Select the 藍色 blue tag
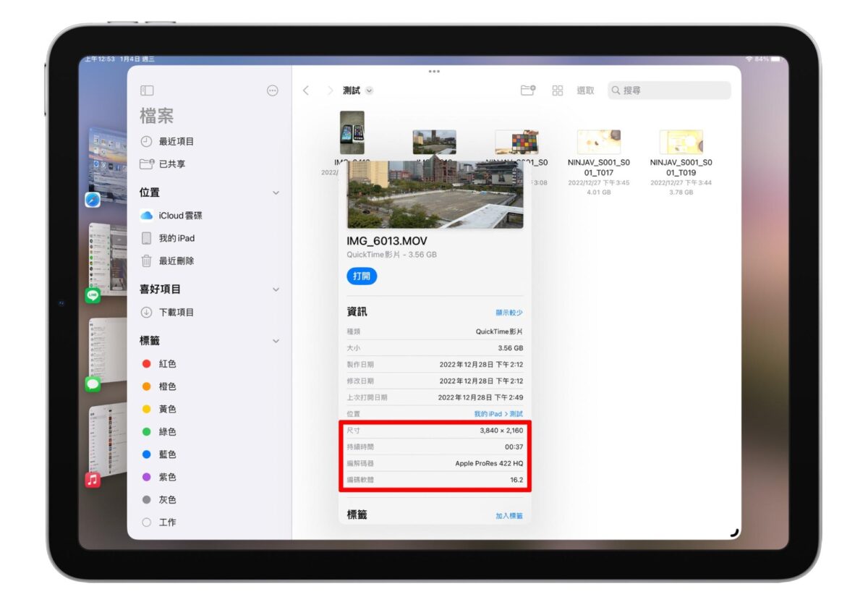Image resolution: width=868 pixels, height=605 pixels. coord(160,454)
